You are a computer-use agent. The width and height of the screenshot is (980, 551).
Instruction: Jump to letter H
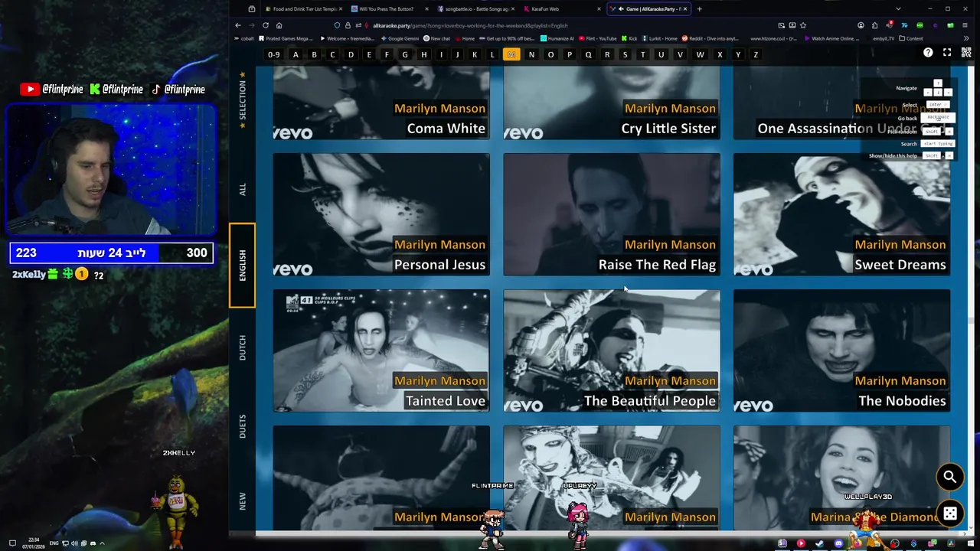(423, 54)
